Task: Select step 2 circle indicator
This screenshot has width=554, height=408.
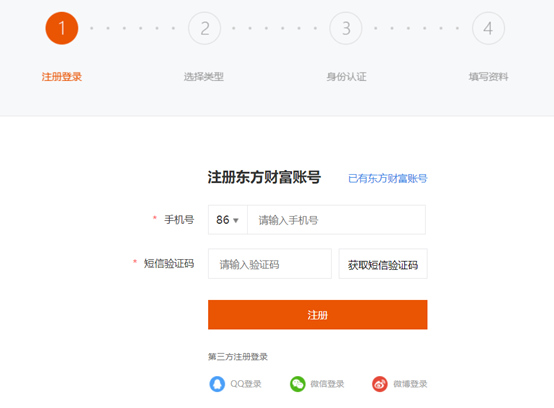Action: click(x=205, y=28)
